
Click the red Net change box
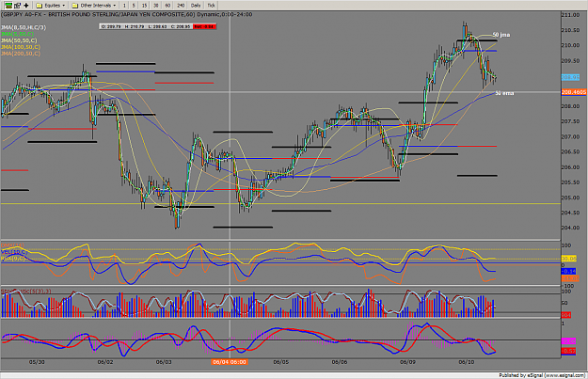click(205, 26)
